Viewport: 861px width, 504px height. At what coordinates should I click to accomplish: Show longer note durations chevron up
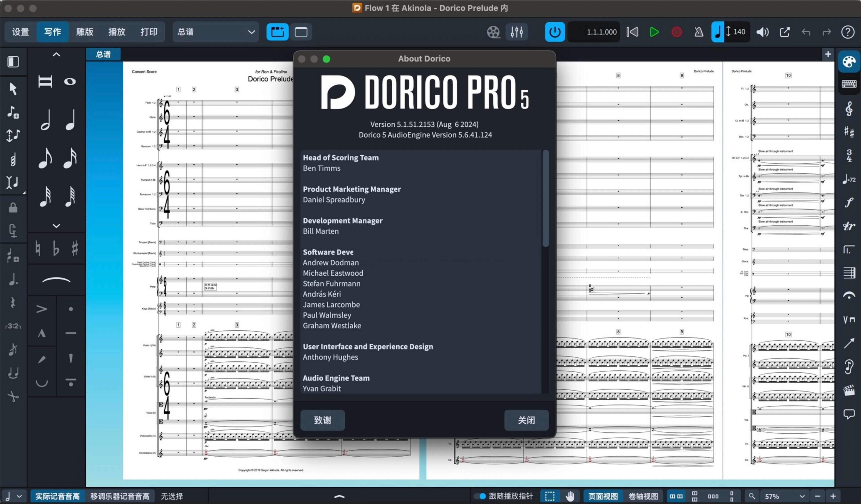56,55
